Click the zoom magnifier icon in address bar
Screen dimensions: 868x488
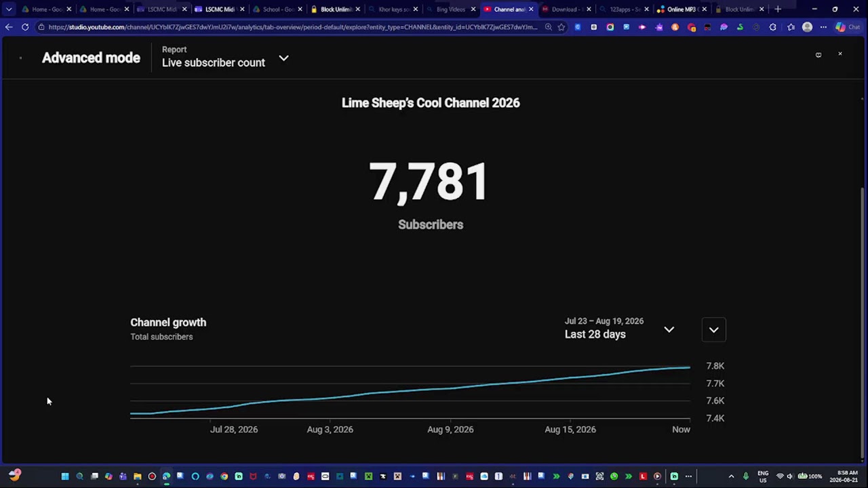(548, 27)
